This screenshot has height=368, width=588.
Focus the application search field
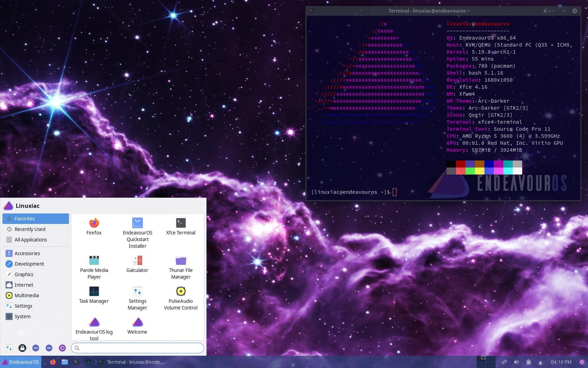tap(138, 348)
